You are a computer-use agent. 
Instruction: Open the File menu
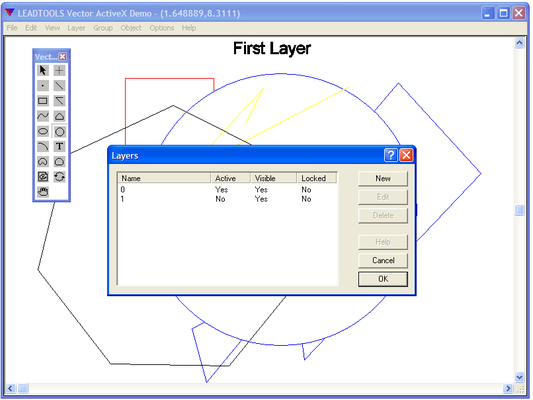click(12, 28)
